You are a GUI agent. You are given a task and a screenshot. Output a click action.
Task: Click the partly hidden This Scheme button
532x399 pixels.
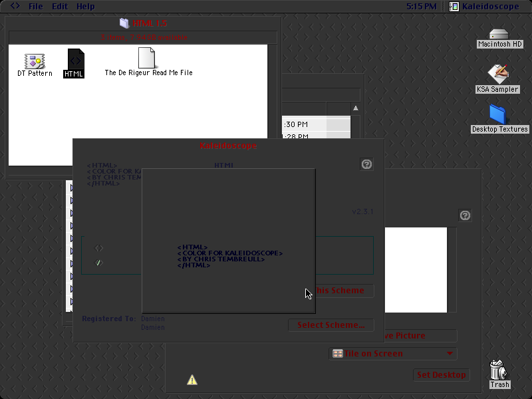point(344,291)
